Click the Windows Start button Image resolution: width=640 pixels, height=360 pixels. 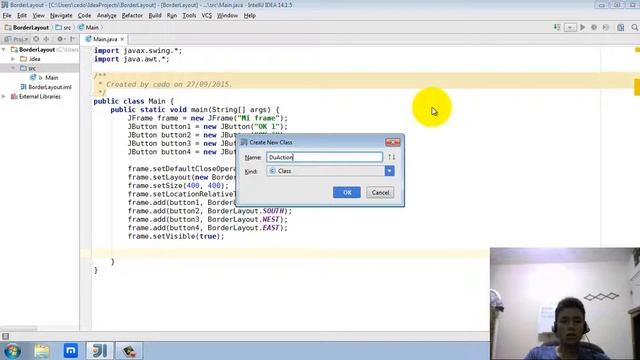click(x=12, y=351)
